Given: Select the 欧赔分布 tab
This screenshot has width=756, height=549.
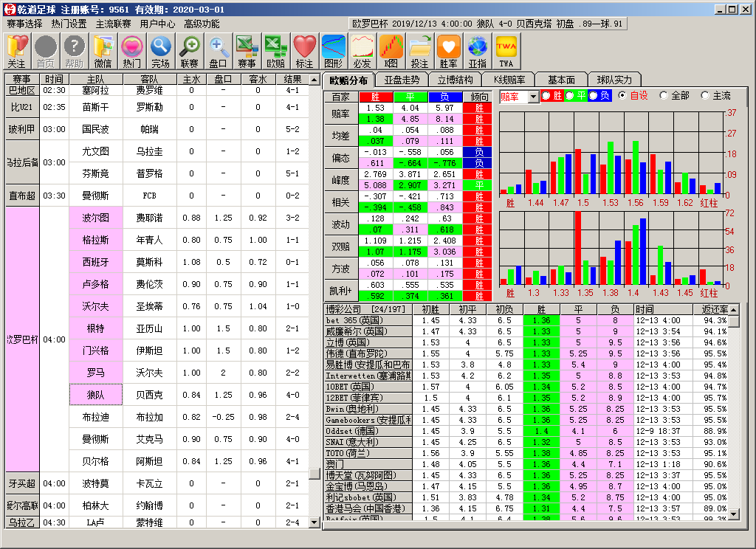Looking at the screenshot, I should [348, 80].
